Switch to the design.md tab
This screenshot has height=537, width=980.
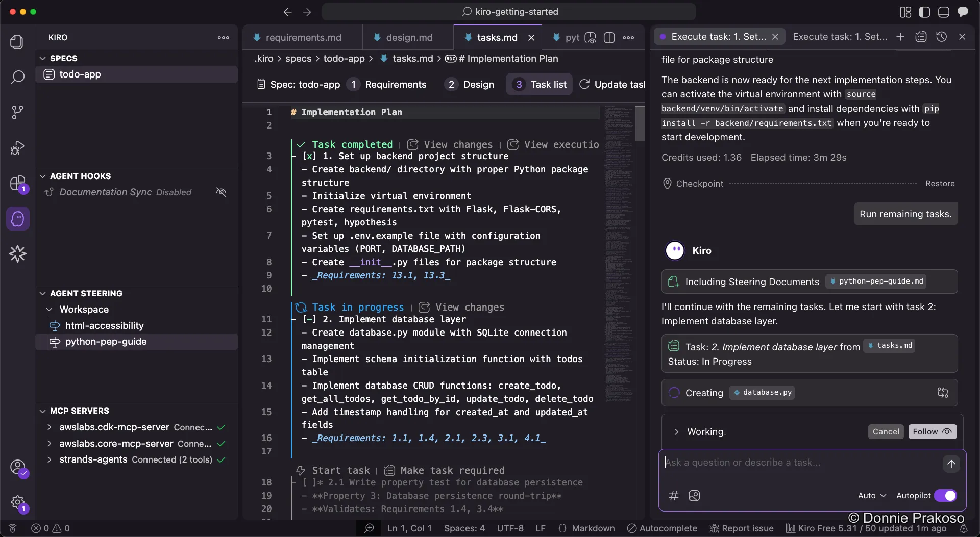click(408, 37)
